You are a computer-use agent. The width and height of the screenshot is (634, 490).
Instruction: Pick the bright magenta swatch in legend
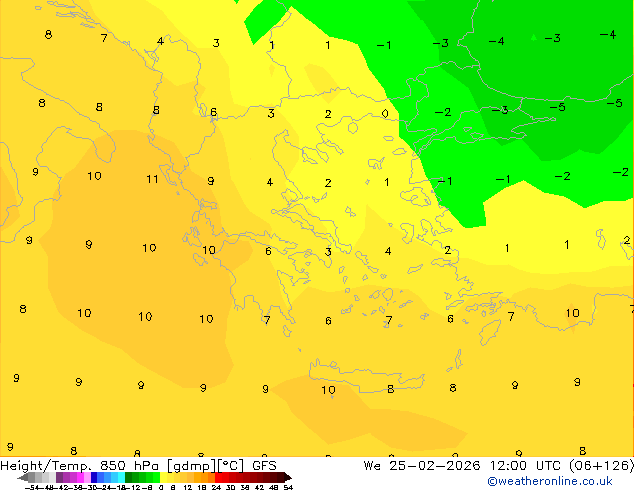click(x=80, y=477)
